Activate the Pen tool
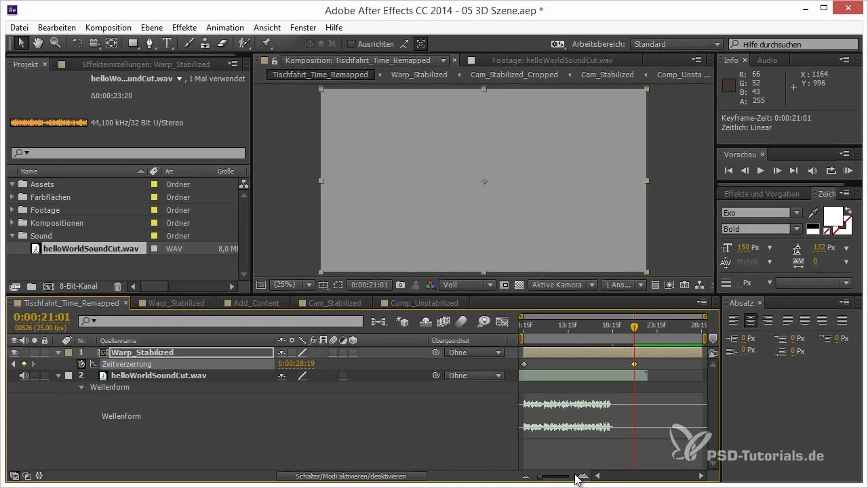 (150, 43)
